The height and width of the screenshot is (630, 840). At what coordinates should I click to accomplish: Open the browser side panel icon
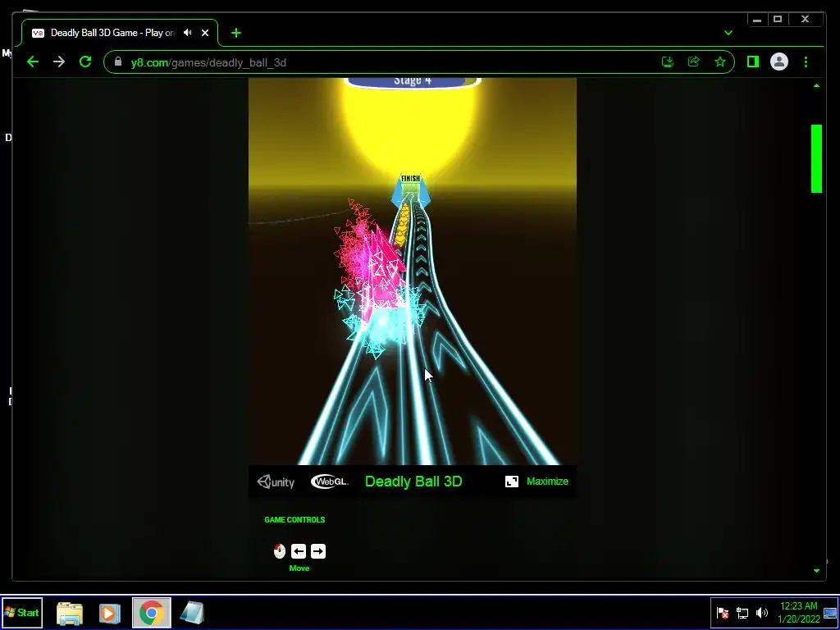(753, 62)
